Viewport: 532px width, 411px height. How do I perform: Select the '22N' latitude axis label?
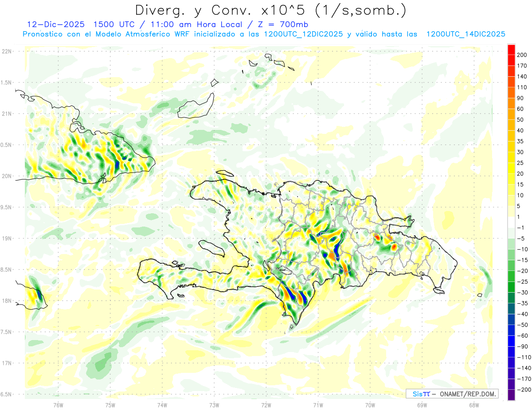[7, 51]
